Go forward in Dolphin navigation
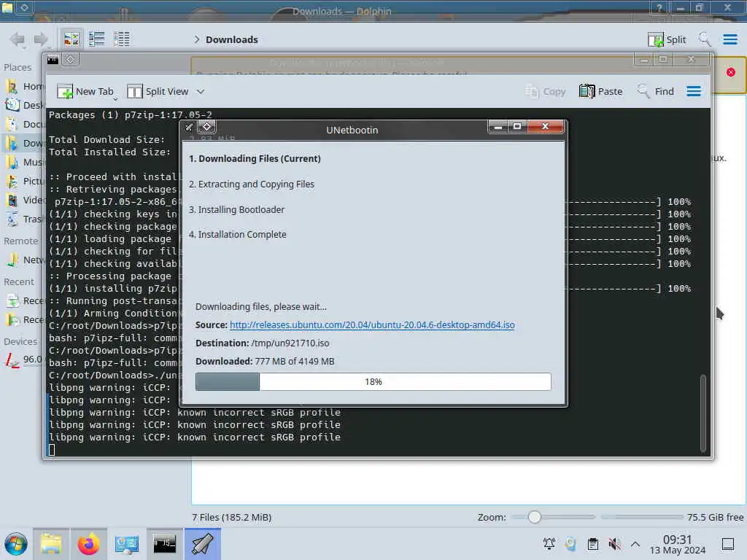747x560 pixels. pyautogui.click(x=41, y=39)
